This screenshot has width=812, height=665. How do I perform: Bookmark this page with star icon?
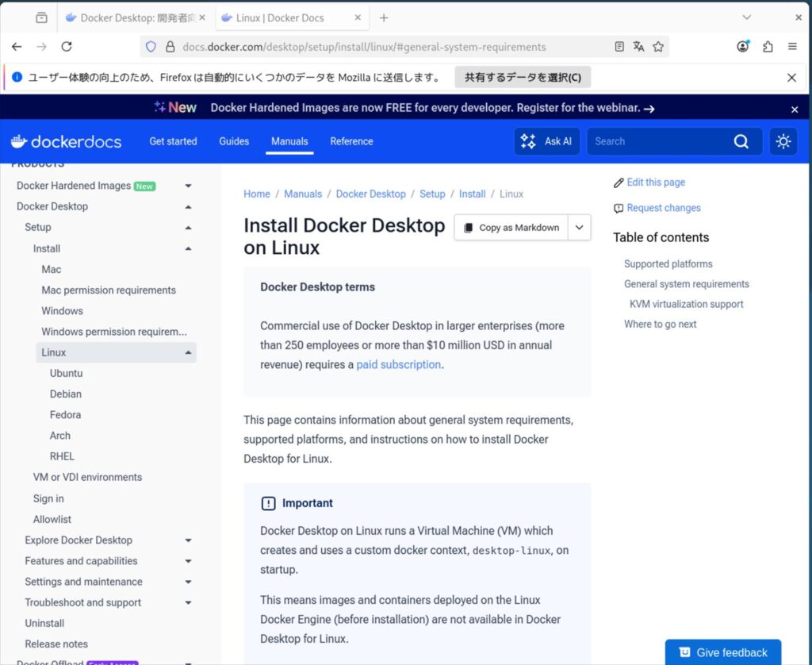tap(658, 47)
